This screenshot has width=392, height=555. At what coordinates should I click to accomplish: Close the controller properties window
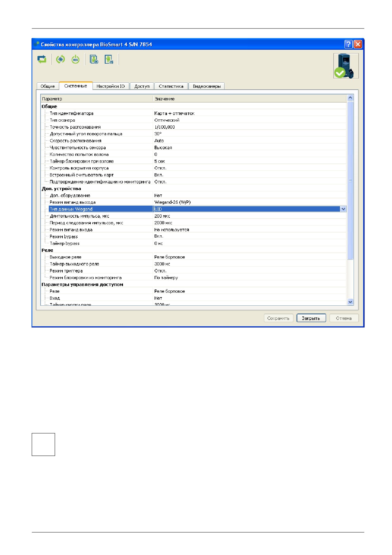[358, 44]
